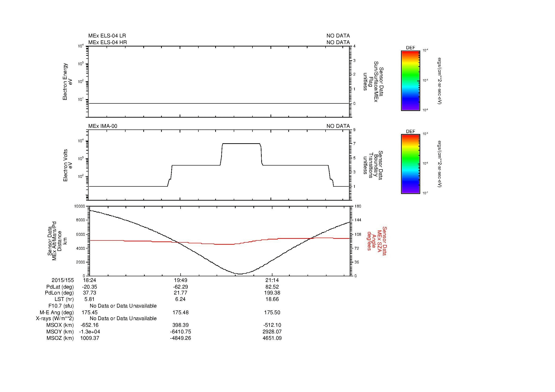
Task: Click the Boundary Transitions axis label
Action: click(x=373, y=165)
